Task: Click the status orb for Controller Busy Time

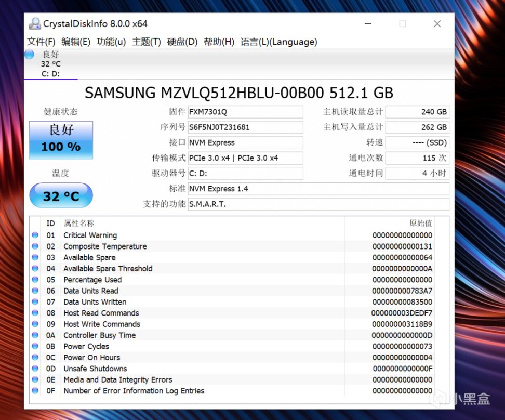Action: tap(35, 335)
